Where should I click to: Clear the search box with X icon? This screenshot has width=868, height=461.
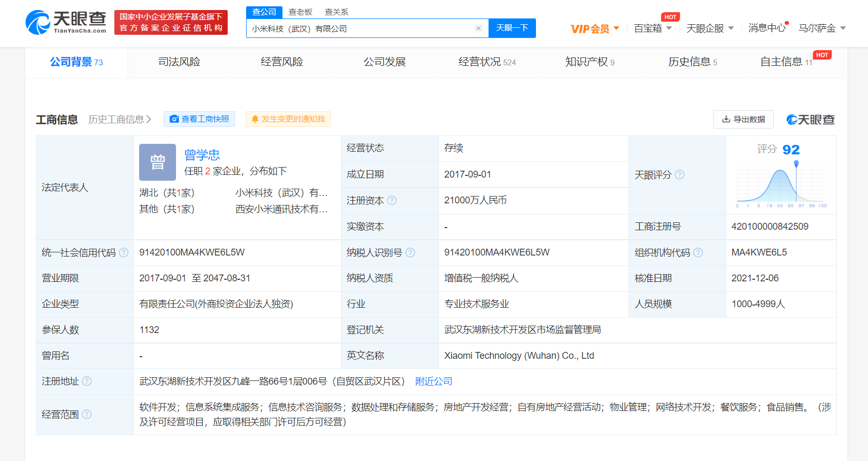tap(478, 28)
